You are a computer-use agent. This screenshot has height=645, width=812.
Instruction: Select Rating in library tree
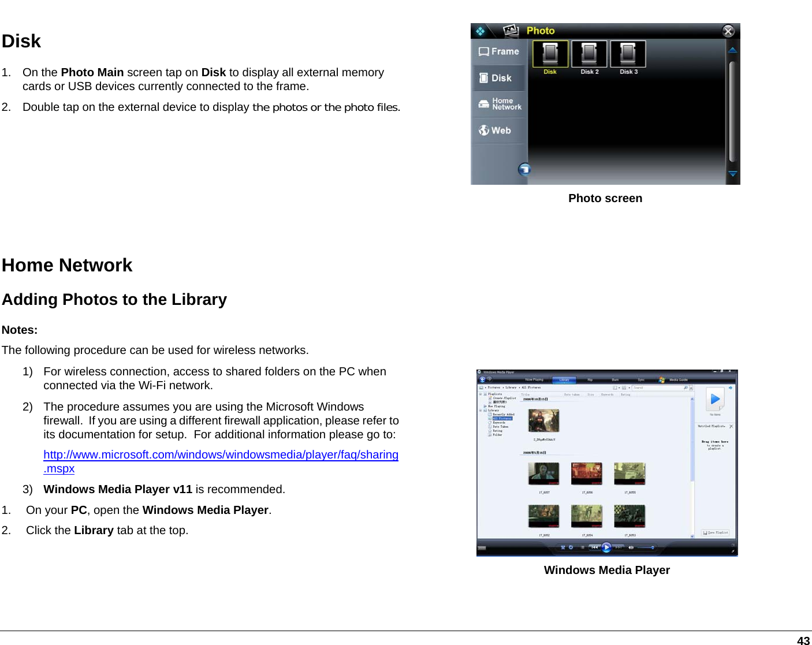(x=497, y=430)
